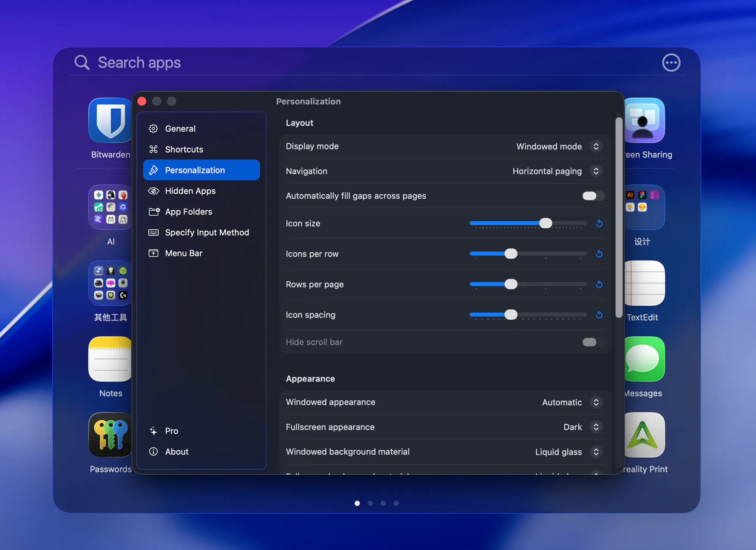Click the search magnifier icon
Image resolution: width=756 pixels, height=550 pixels.
click(x=82, y=62)
